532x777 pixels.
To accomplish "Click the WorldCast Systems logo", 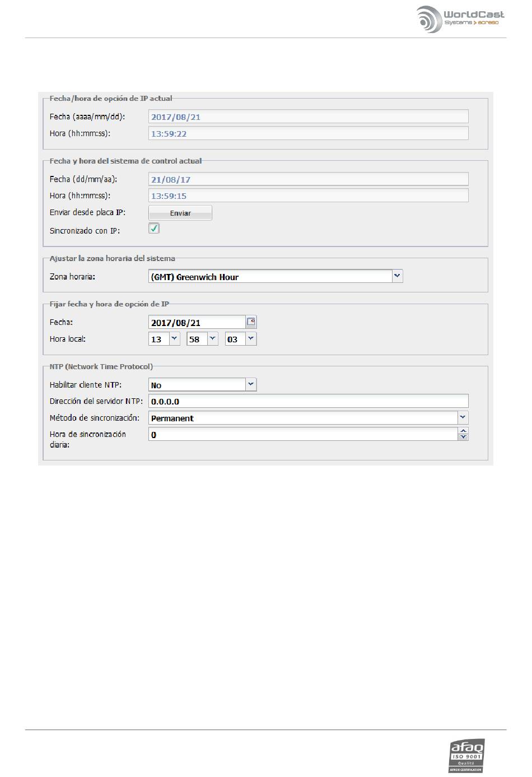I will tap(460, 18).
